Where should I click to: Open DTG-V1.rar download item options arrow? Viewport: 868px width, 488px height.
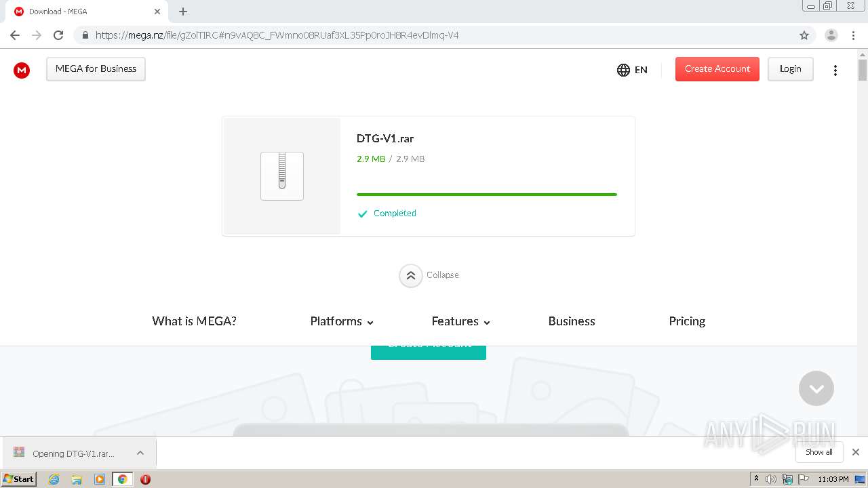140,453
